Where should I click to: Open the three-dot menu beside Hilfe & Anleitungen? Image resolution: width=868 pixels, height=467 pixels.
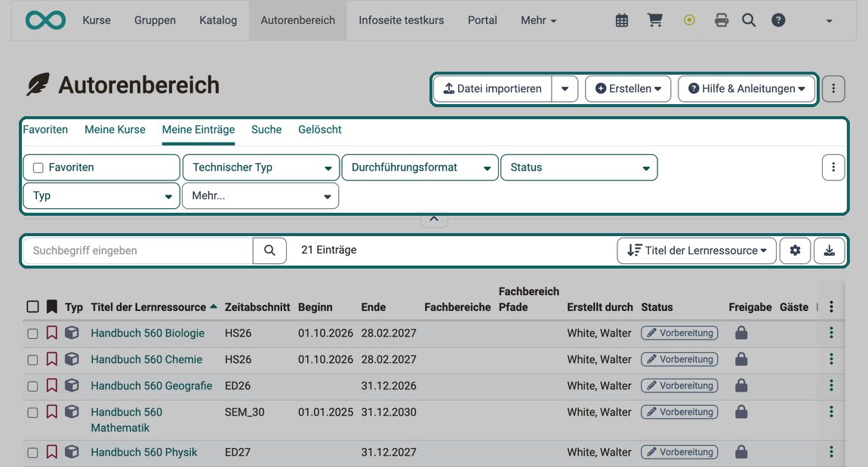[833, 88]
